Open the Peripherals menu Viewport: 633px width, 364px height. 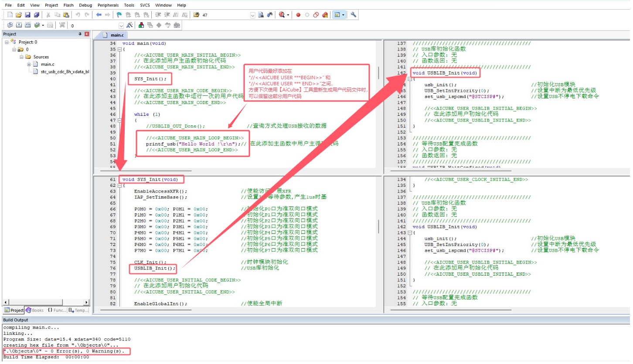pos(108,5)
